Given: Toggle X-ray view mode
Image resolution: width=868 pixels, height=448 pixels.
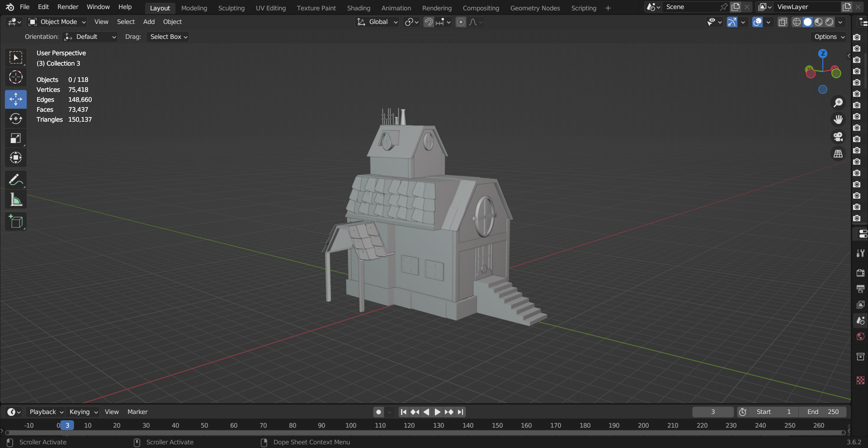Looking at the screenshot, I should [x=783, y=22].
